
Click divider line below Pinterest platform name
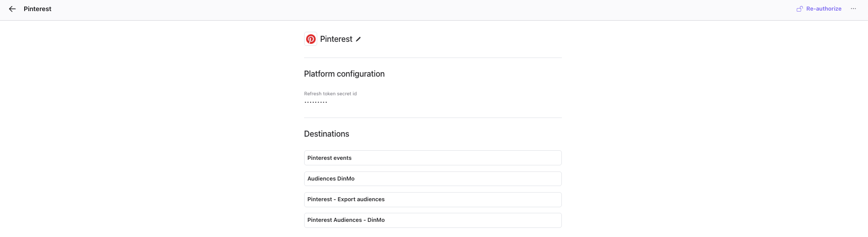point(432,57)
